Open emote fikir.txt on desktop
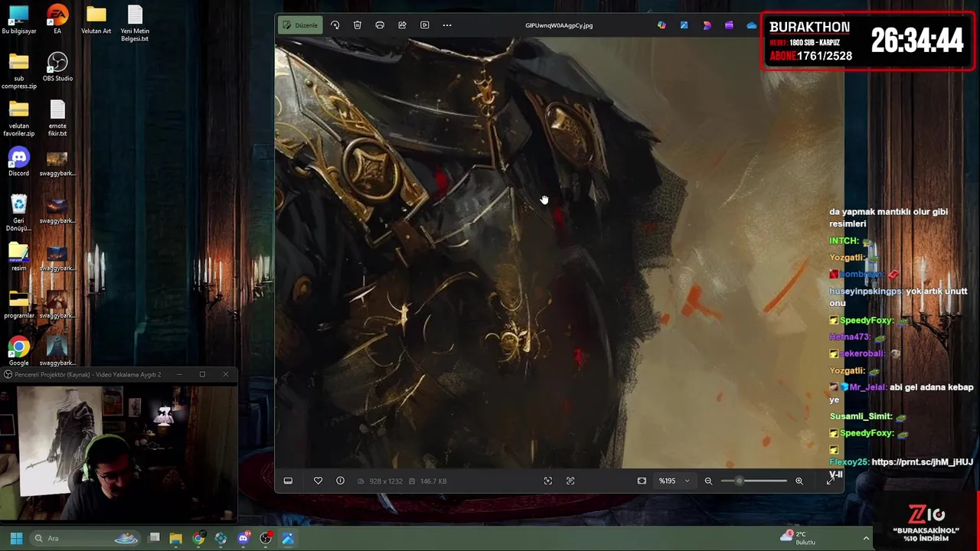The height and width of the screenshot is (551, 980). pyautogui.click(x=57, y=118)
